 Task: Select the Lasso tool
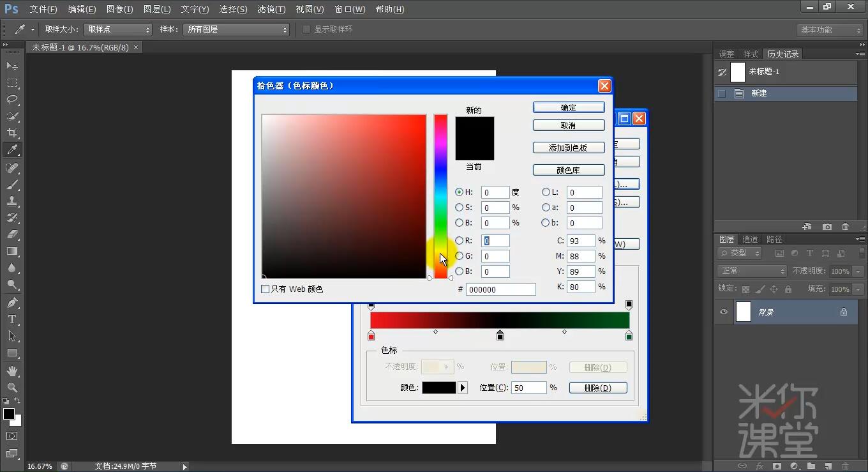click(x=13, y=100)
